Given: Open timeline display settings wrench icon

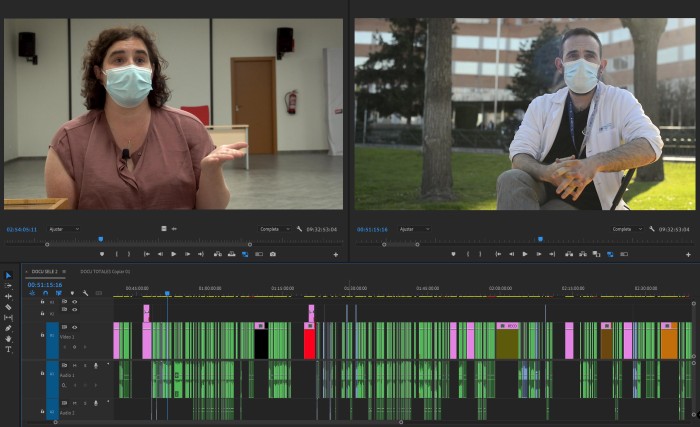Looking at the screenshot, I should pyautogui.click(x=86, y=293).
